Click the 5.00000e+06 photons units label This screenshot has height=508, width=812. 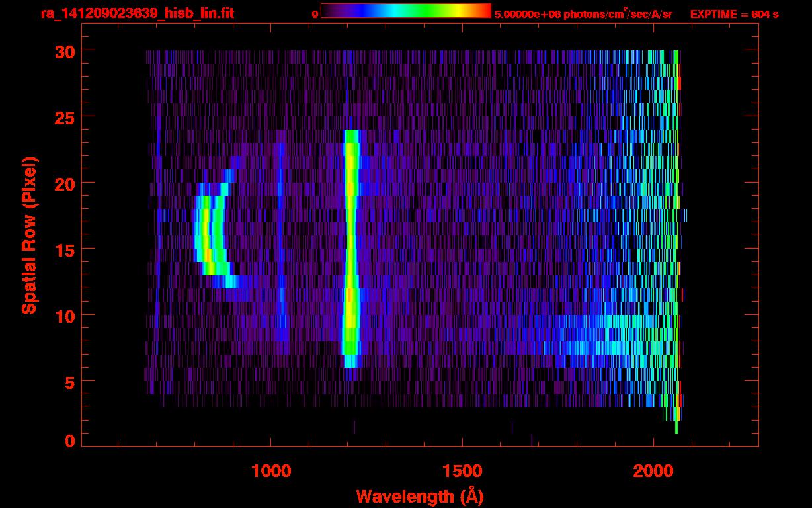tap(583, 14)
